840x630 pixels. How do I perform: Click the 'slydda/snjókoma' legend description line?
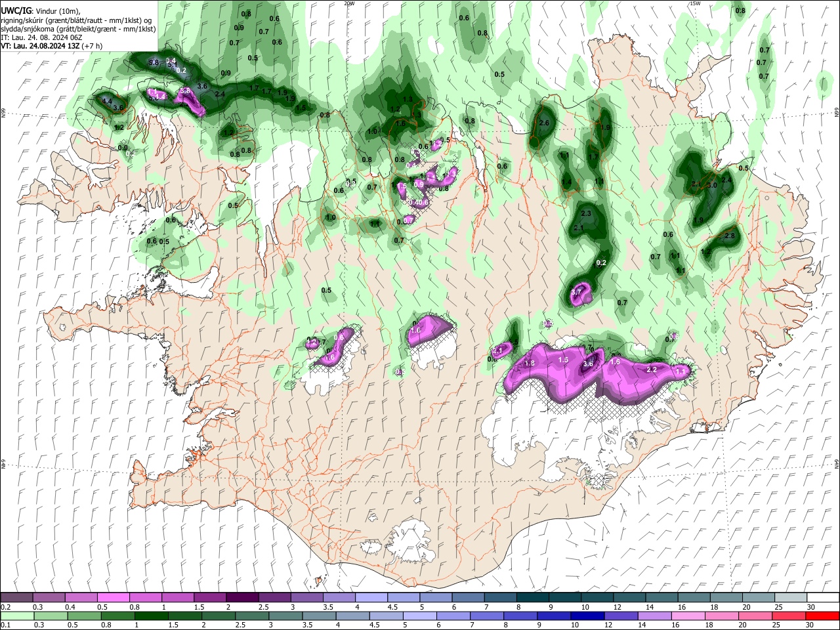pyautogui.click(x=78, y=29)
